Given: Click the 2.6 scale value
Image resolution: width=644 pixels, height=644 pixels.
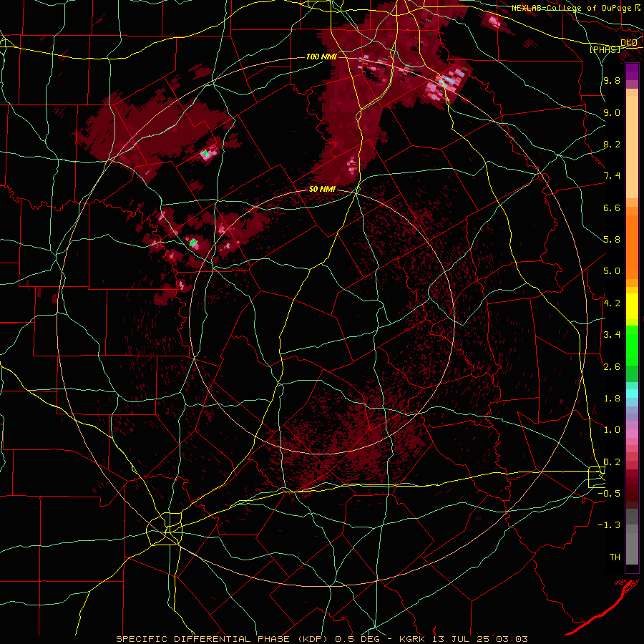Looking at the screenshot, I should coord(612,367).
